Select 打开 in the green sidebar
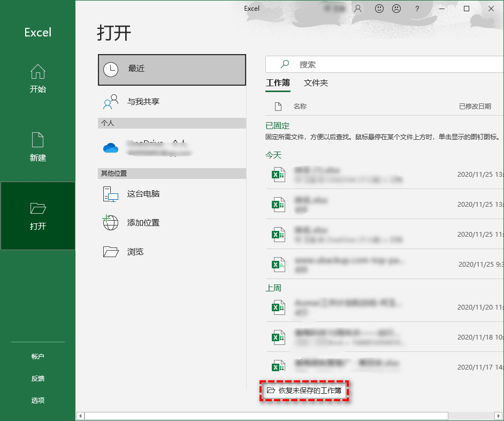The width and height of the screenshot is (504, 421). pos(37,216)
